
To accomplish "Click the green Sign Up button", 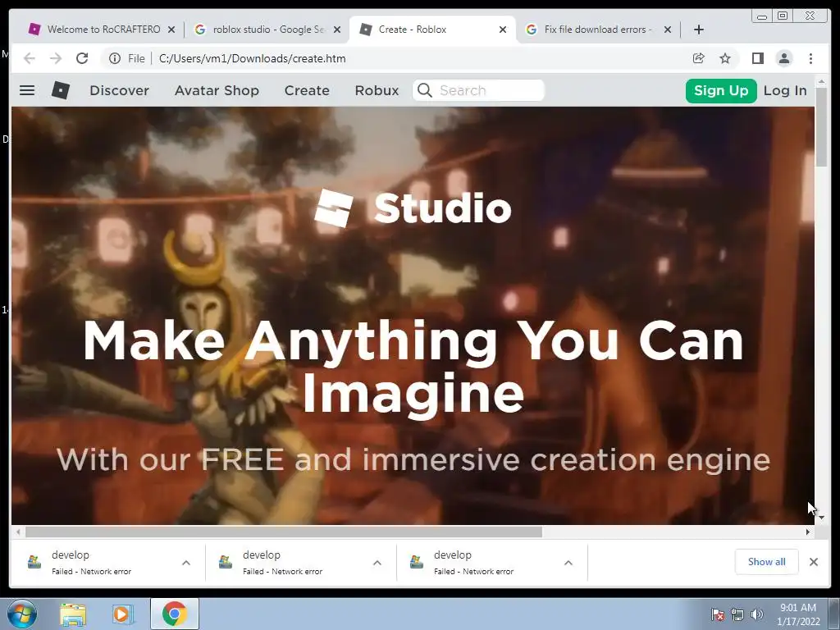I will click(x=721, y=90).
